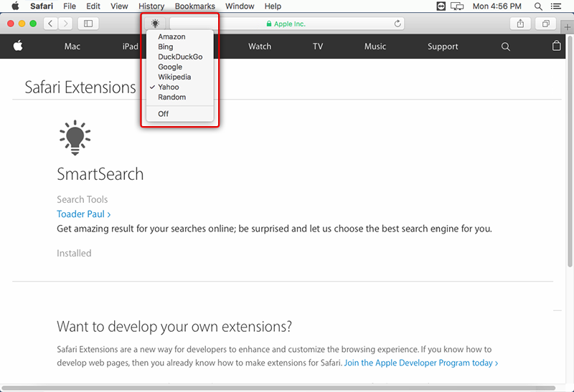Viewport: 574px width, 392px height.
Task: Open the Window menu
Action: pyautogui.click(x=240, y=6)
